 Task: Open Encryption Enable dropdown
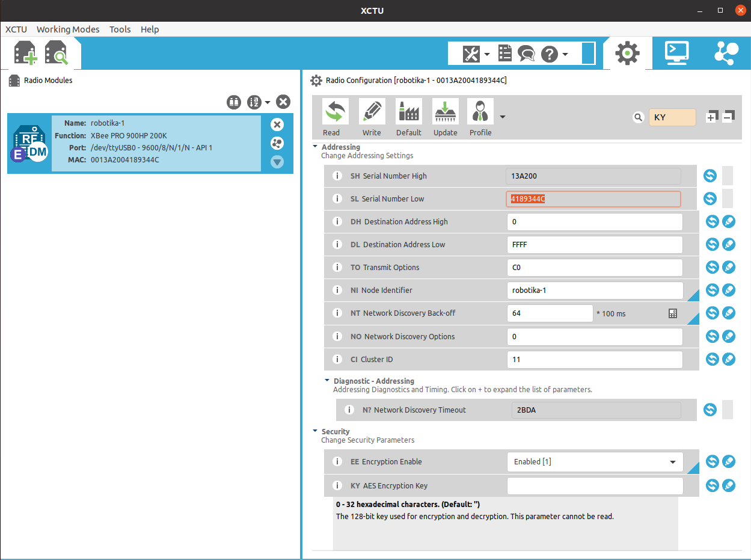point(672,462)
